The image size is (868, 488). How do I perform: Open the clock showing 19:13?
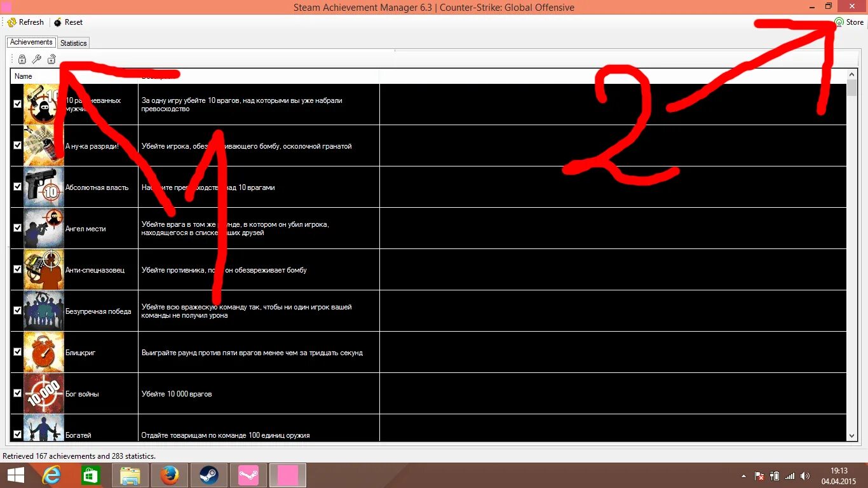point(839,475)
